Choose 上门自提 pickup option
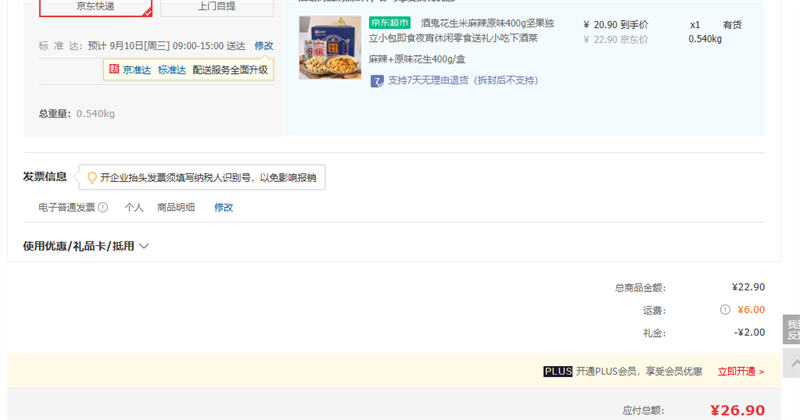 217,7
